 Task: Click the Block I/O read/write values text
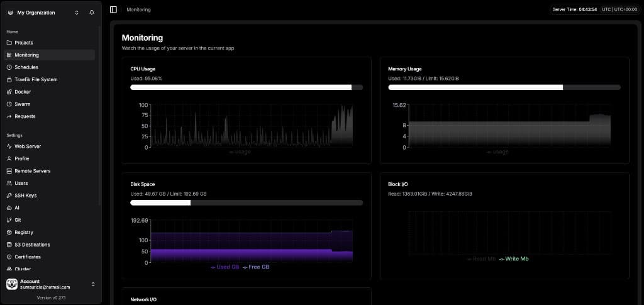pos(430,194)
